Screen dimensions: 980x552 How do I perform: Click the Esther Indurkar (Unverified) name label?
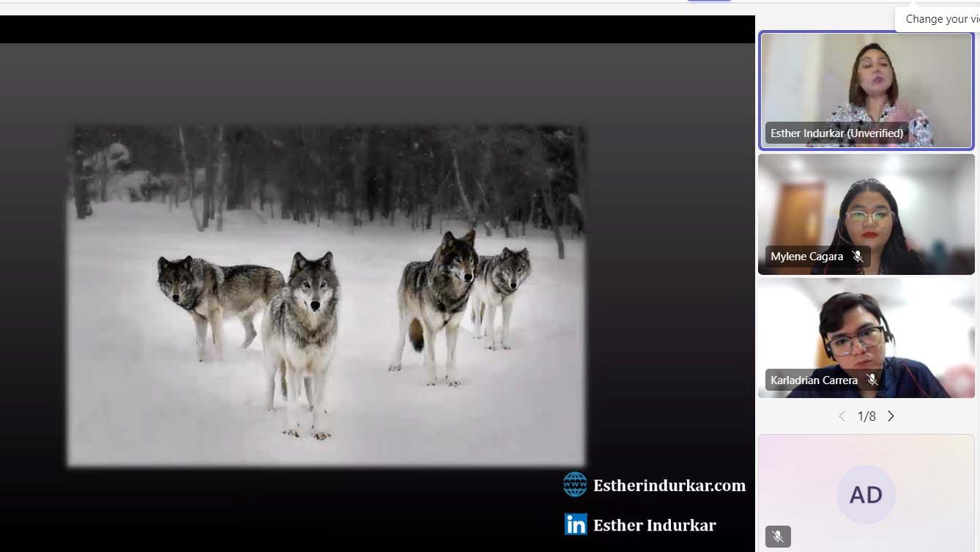tap(836, 133)
